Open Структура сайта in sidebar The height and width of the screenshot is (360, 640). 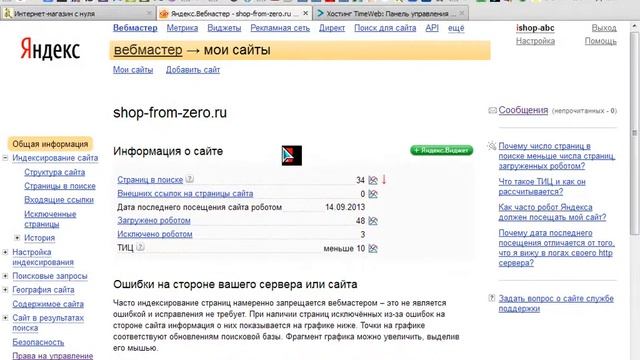[x=54, y=172]
